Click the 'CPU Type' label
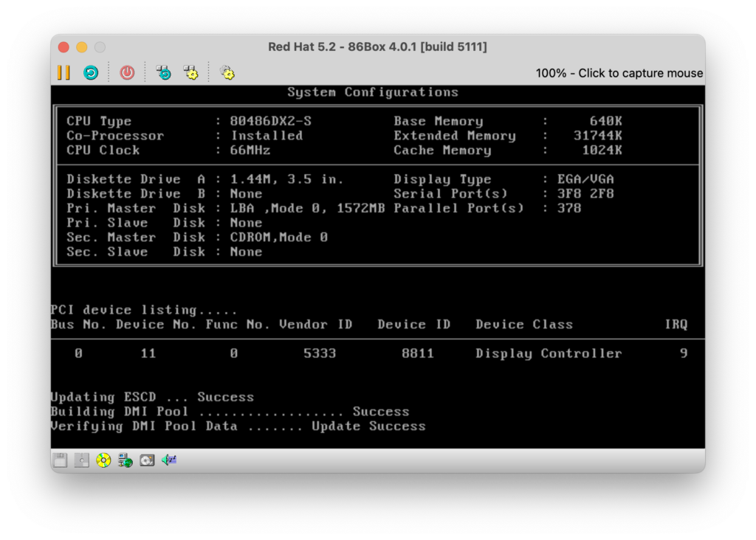This screenshot has height=540, width=756. point(99,121)
